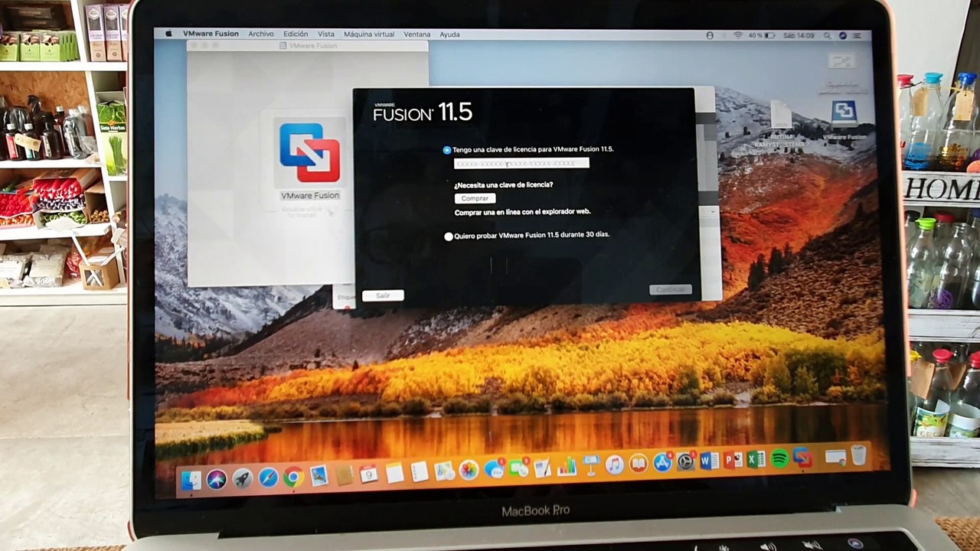The image size is (980, 551).
Task: Select the license key radio button
Action: tap(447, 150)
